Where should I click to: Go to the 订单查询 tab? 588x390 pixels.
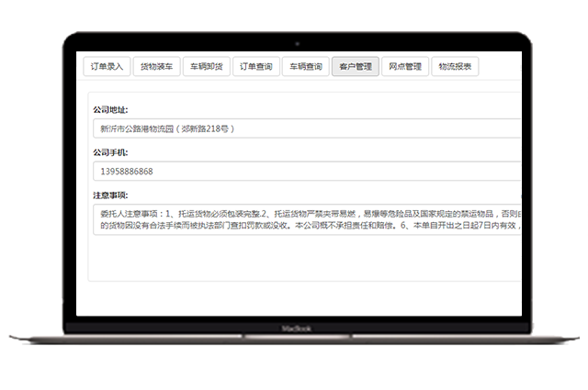pyautogui.click(x=256, y=67)
